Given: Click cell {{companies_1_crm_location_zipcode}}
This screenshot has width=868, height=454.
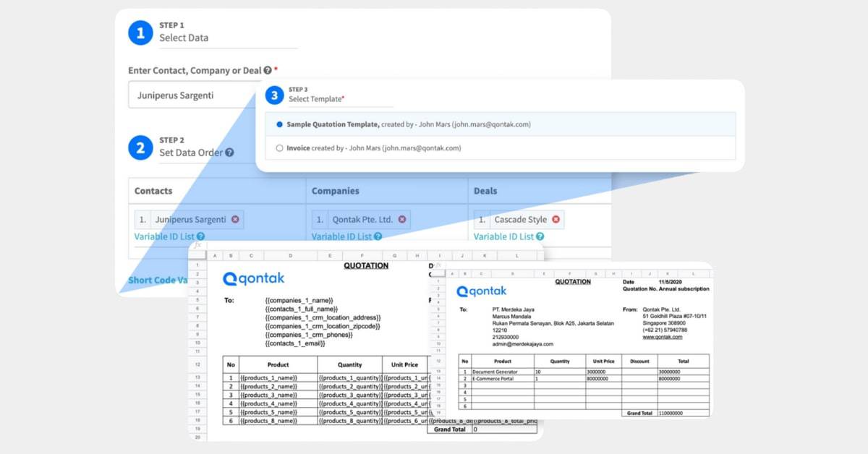Looking at the screenshot, I should pos(323,326).
